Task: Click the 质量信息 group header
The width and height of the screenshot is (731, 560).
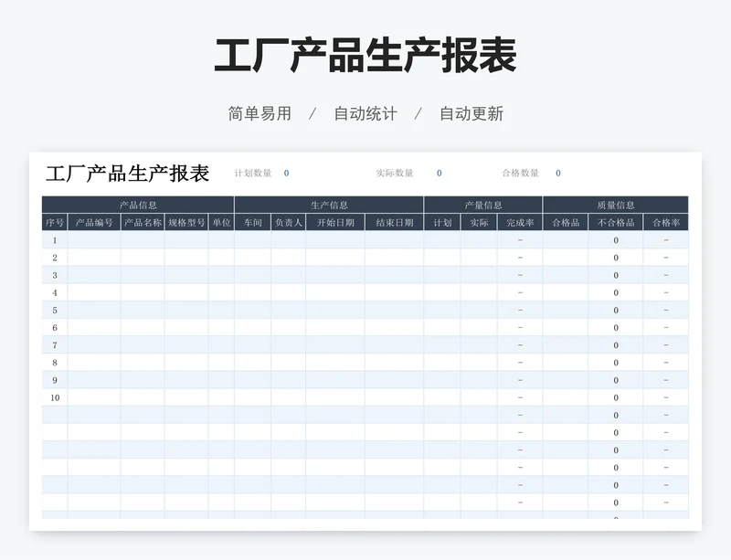Action: [616, 205]
